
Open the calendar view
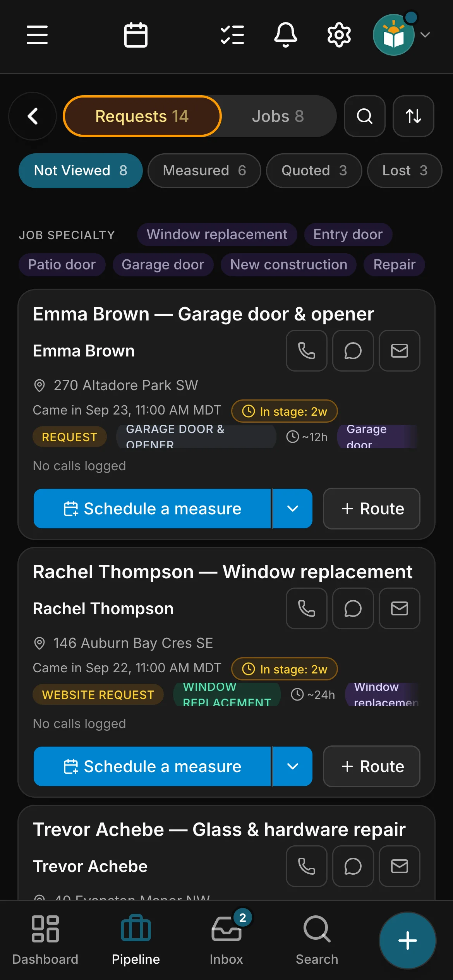tap(136, 35)
